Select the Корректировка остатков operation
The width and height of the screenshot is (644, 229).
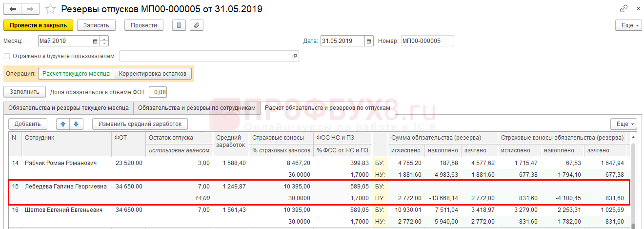click(153, 74)
